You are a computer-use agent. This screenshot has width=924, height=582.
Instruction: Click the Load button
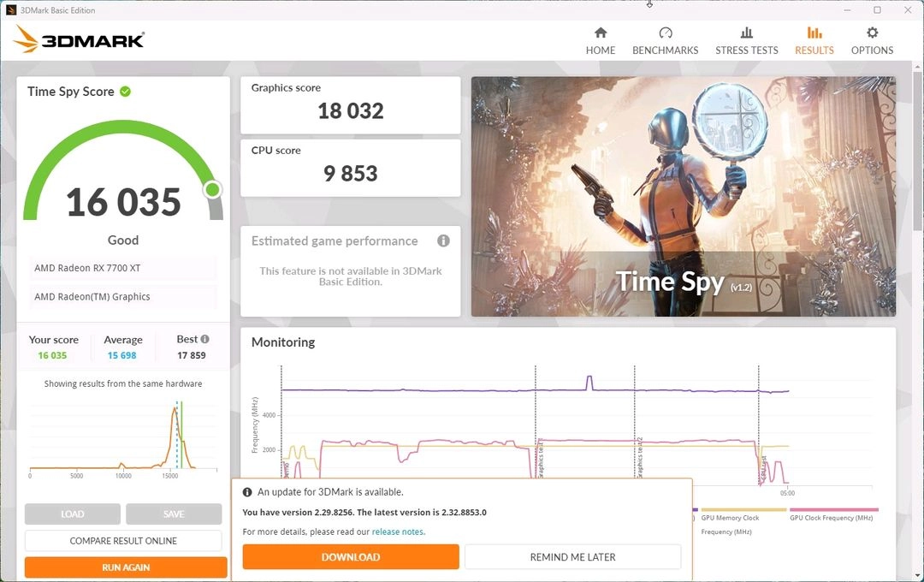73,514
